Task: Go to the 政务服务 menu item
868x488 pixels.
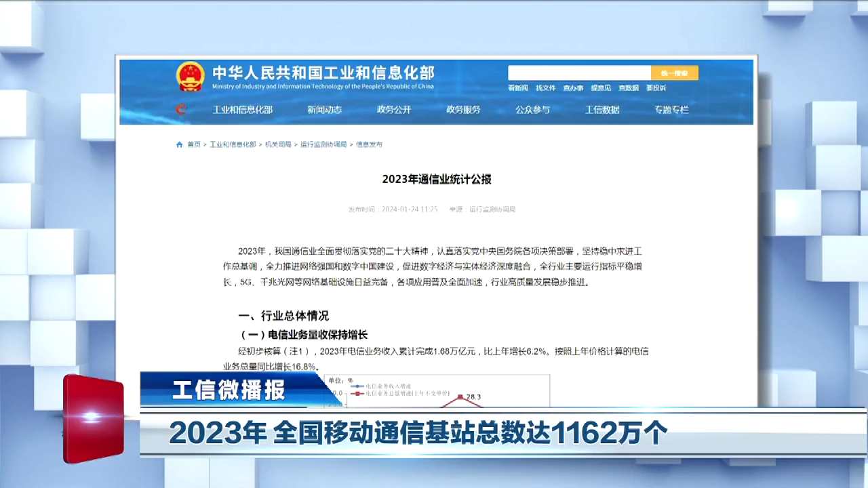Action: [x=463, y=110]
